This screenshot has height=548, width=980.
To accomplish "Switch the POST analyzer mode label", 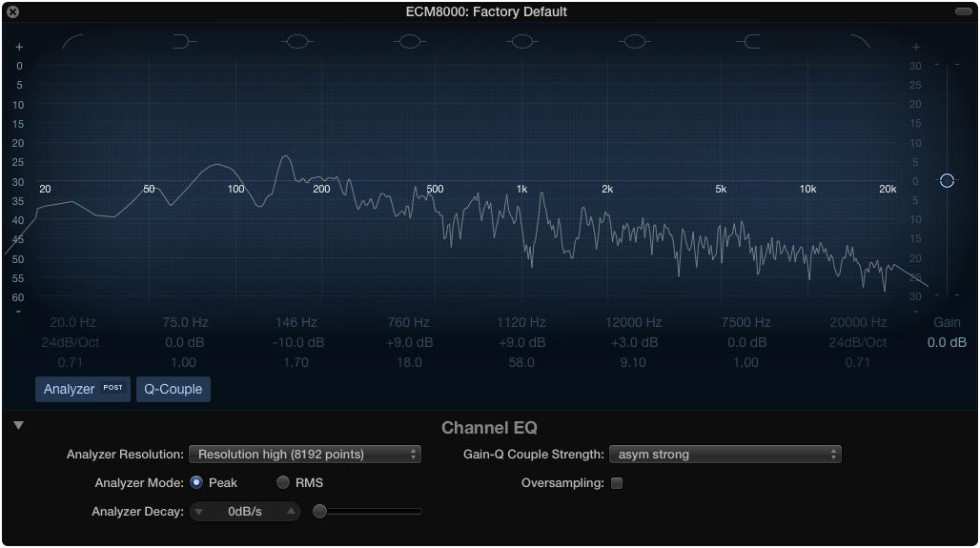I will [x=113, y=387].
